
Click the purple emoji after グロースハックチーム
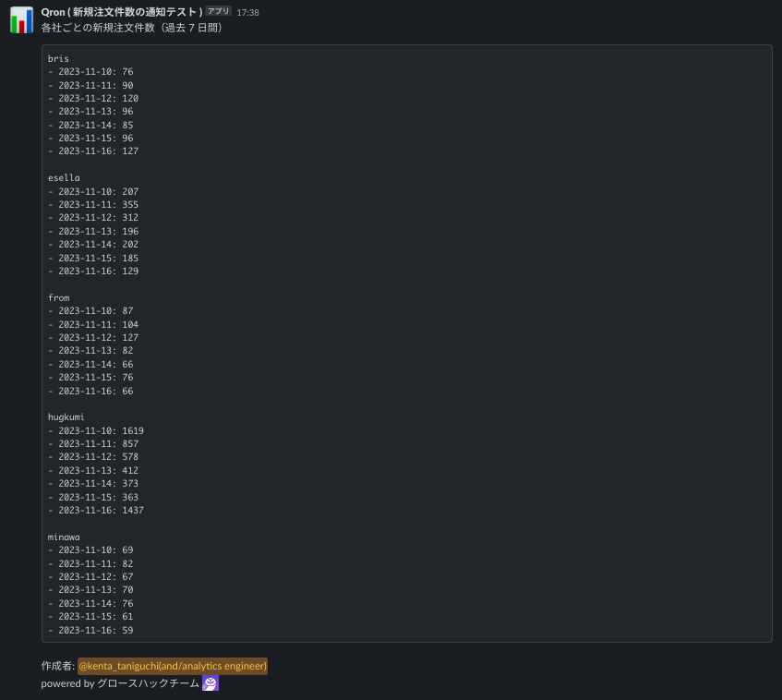coord(211,683)
